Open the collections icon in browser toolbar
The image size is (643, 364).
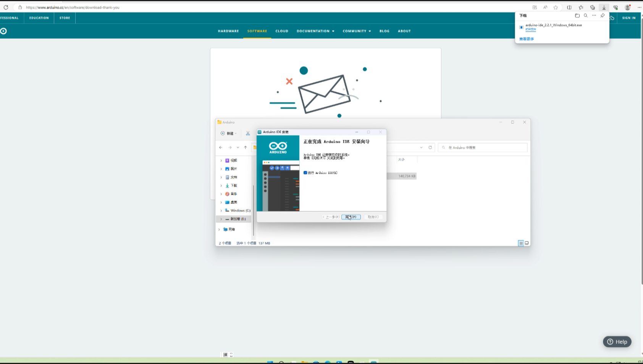coord(593,7)
